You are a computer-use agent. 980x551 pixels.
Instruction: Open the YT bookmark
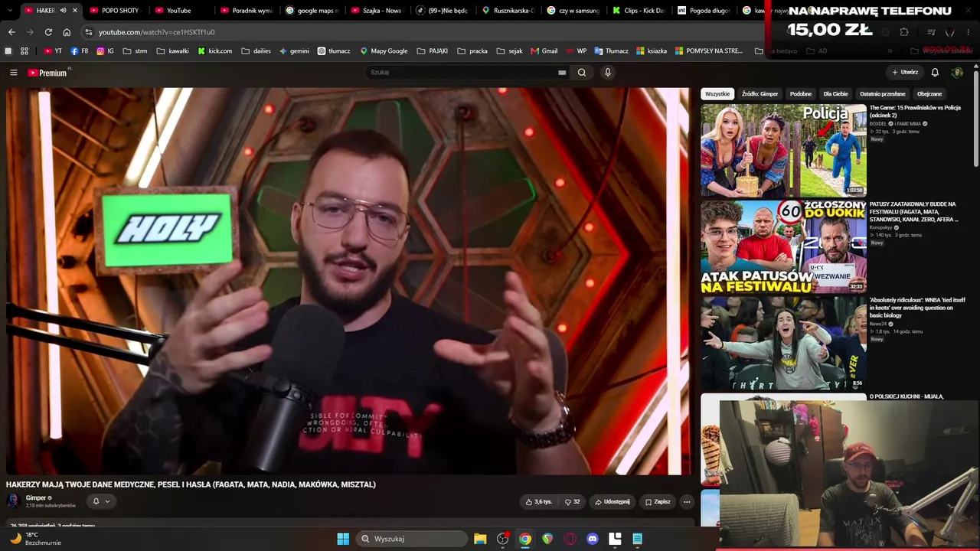point(53,51)
